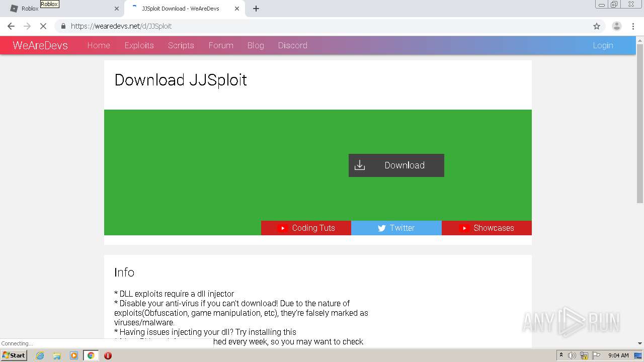Open the Chrome profile avatar
The height and width of the screenshot is (362, 644).
tap(616, 26)
